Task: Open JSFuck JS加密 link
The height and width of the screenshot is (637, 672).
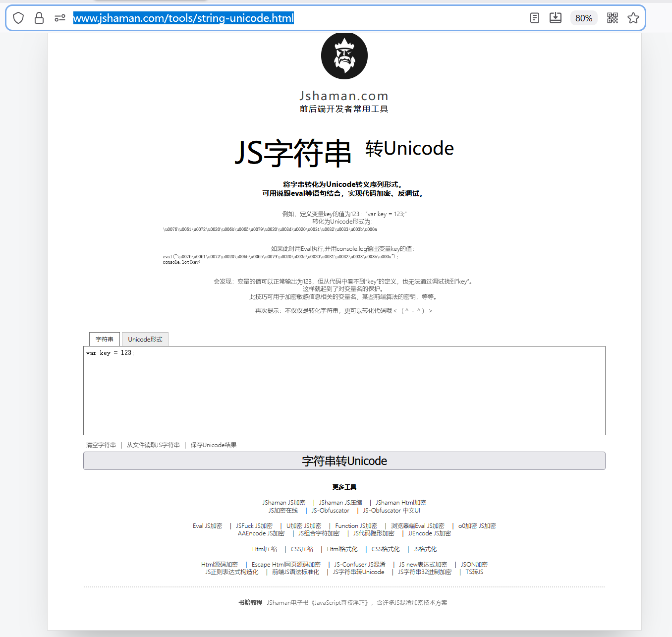Action: tap(254, 526)
